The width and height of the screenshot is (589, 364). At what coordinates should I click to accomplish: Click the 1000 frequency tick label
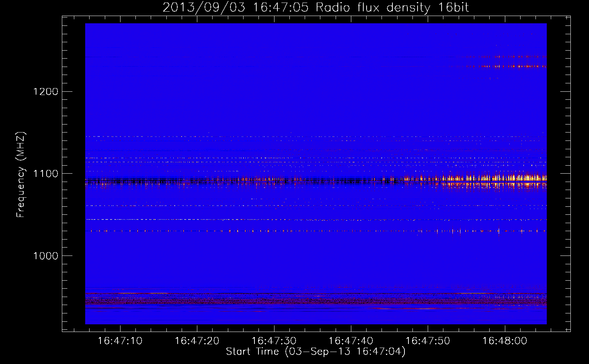46,256
